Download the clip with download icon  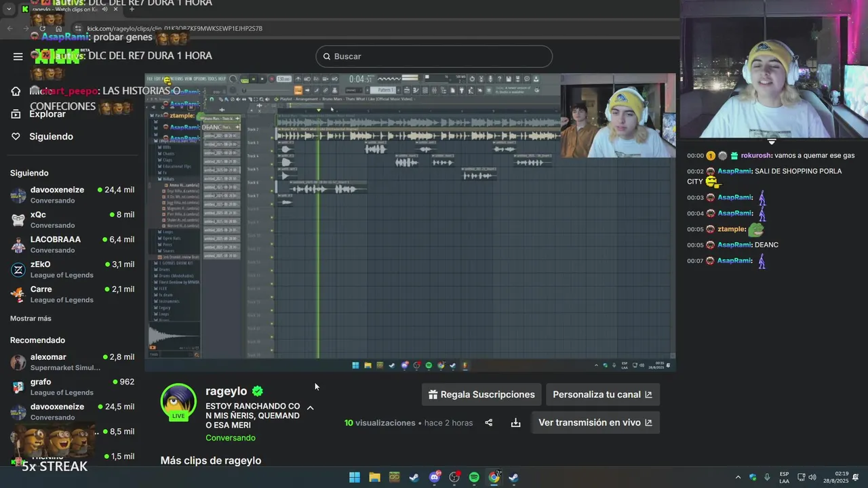click(x=515, y=423)
